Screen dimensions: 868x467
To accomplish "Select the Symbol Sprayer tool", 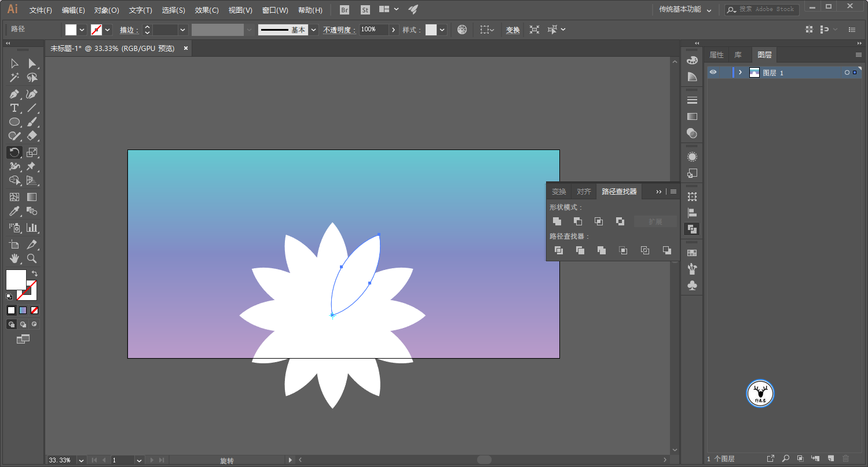I will tap(14, 228).
